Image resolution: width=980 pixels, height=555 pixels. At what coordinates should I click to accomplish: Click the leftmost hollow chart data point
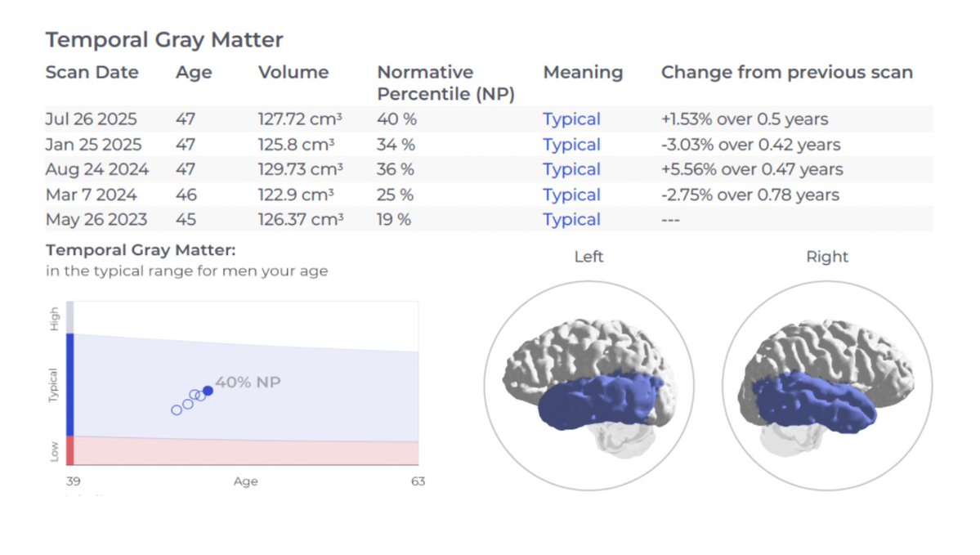pyautogui.click(x=177, y=410)
